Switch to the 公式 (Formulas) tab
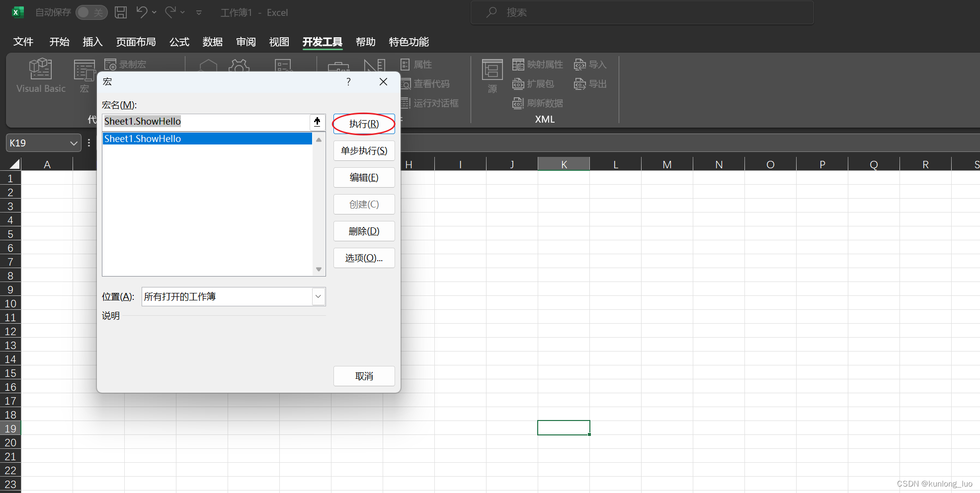980x493 pixels. tap(179, 42)
